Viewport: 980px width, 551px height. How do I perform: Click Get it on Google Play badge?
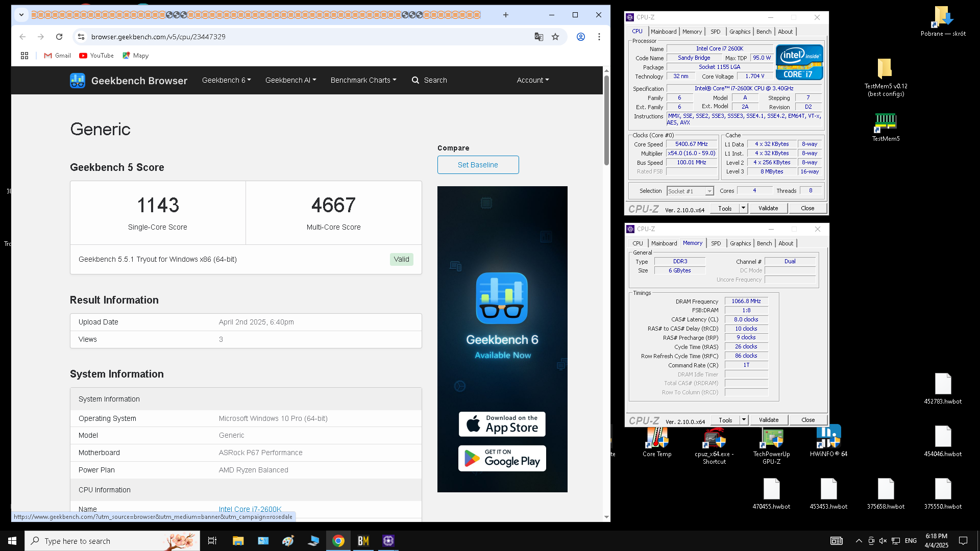point(502,458)
